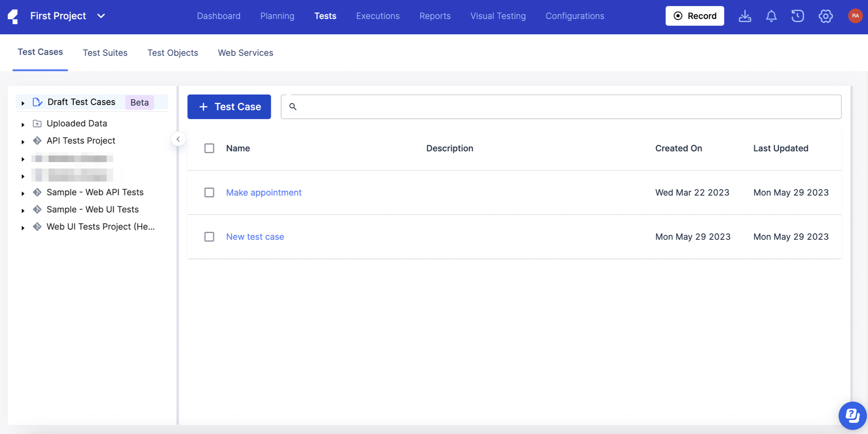
Task: Expand Web UI Tests Project node
Action: click(x=23, y=228)
